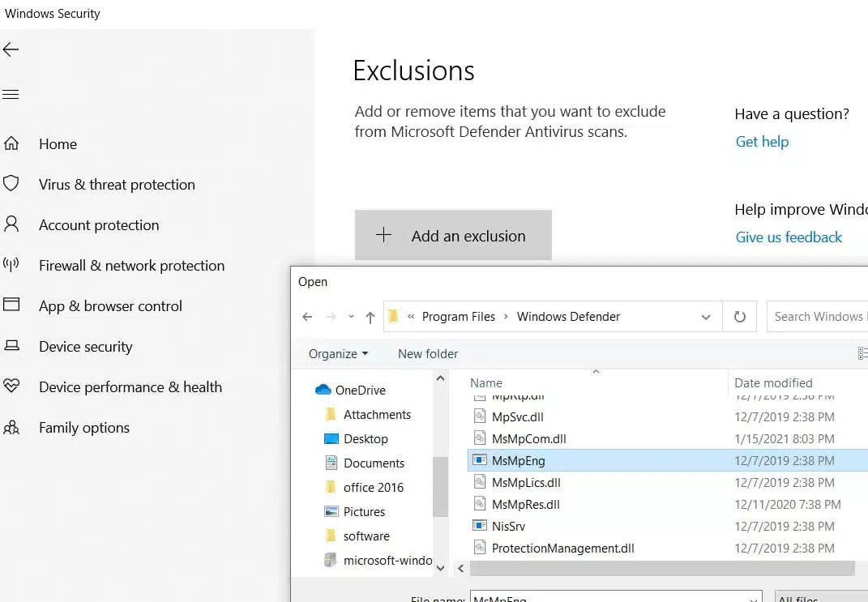Go back using the Windows Security back arrow
Image resolution: width=868 pixels, height=602 pixels.
[x=11, y=49]
